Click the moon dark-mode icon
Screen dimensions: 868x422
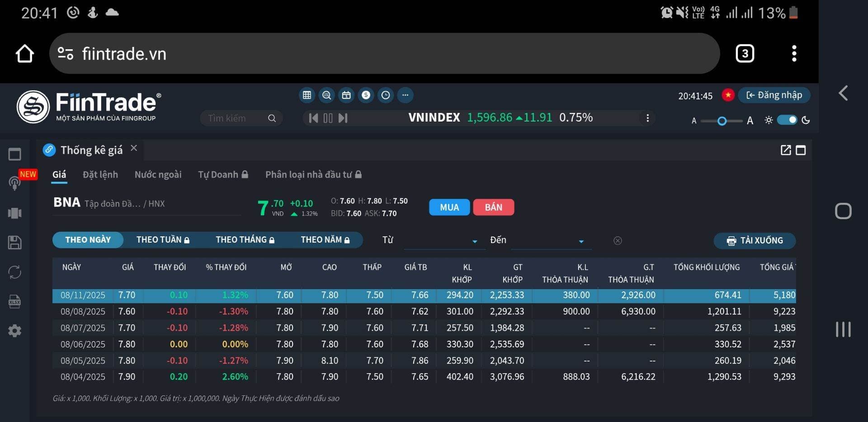(806, 120)
